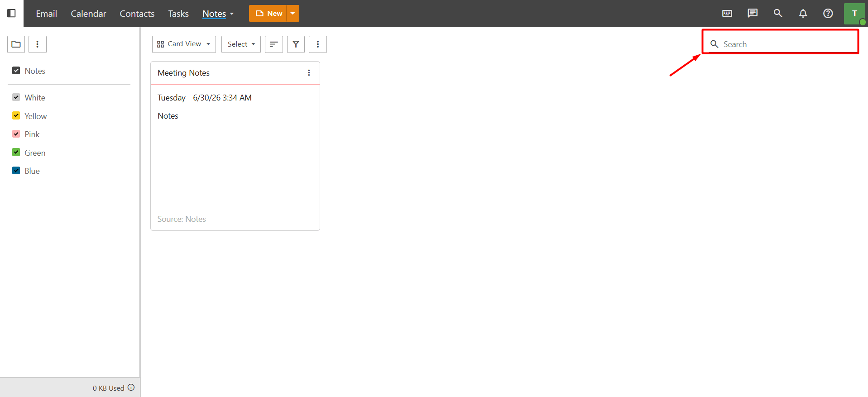Go to the Calendar section
Screen dimensions: 868x397
point(88,14)
